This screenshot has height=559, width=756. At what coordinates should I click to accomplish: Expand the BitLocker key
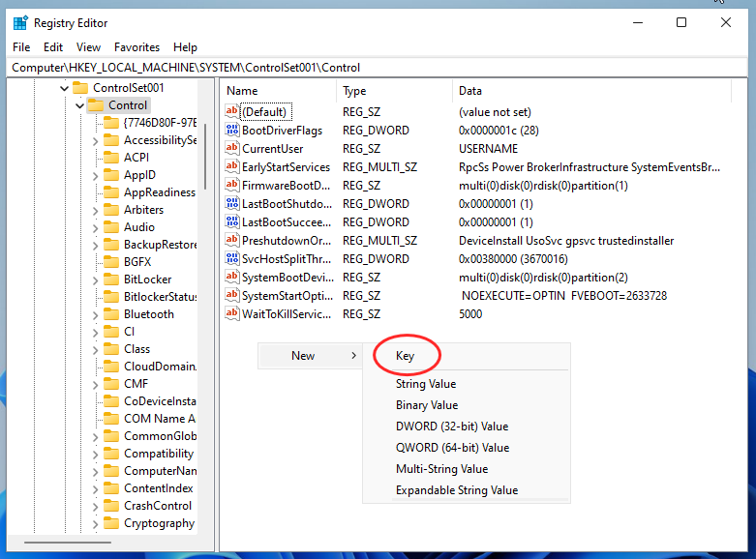pyautogui.click(x=96, y=279)
